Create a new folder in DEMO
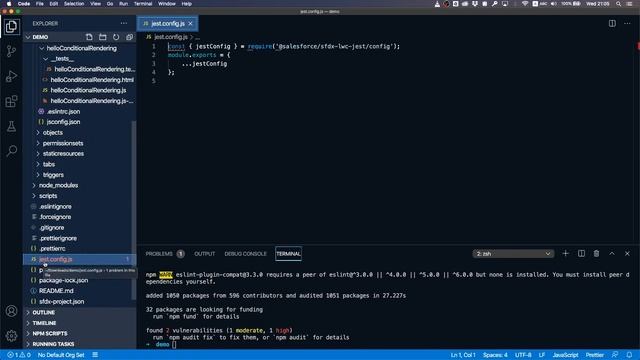Viewport: 640px width, 360px height. [102, 37]
